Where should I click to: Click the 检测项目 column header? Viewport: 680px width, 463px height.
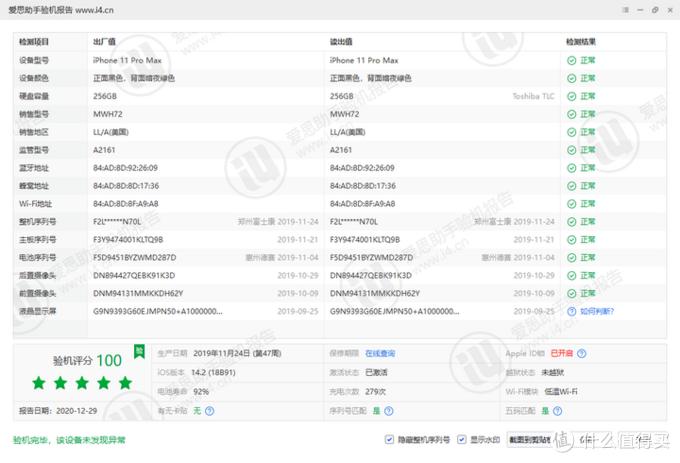click(x=34, y=42)
